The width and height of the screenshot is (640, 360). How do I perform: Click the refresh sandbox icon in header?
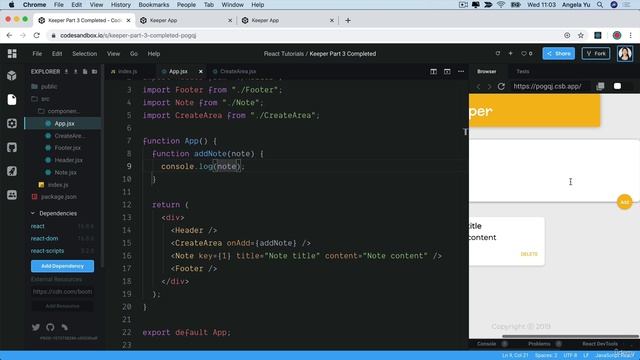click(498, 53)
